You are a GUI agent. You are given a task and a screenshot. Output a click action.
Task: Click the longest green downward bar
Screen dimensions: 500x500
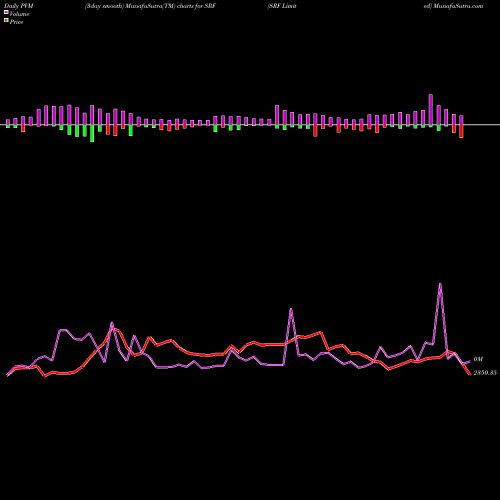pyautogui.click(x=92, y=133)
